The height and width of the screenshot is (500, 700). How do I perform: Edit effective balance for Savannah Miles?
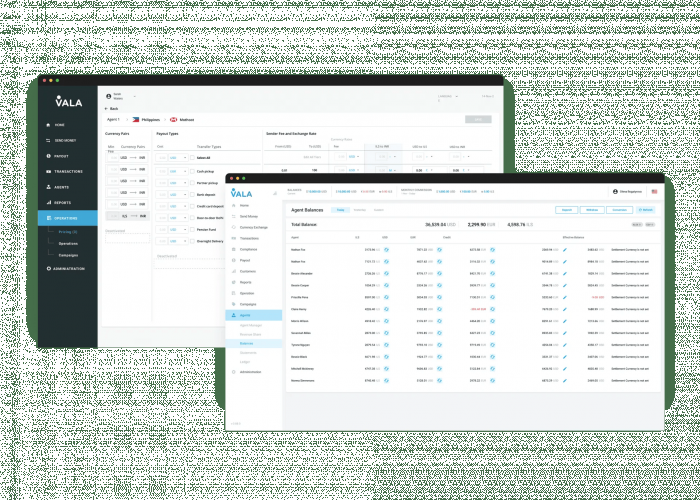pos(565,333)
